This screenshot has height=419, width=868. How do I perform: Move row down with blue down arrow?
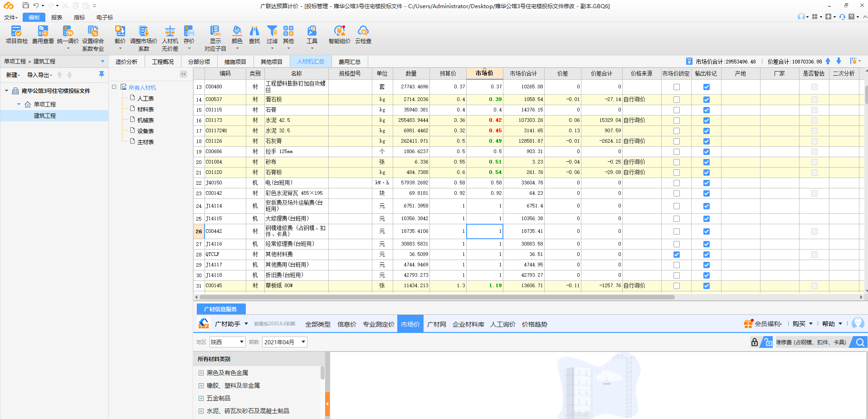[x=839, y=61]
